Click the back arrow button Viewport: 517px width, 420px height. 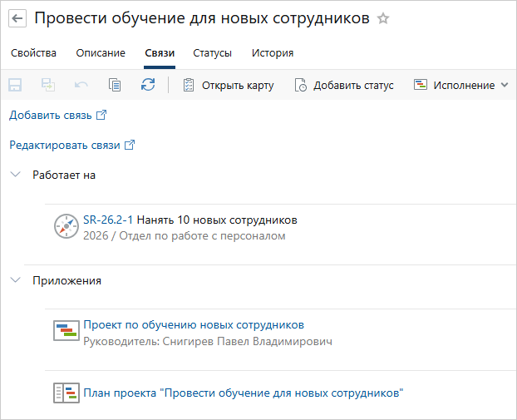(x=18, y=18)
